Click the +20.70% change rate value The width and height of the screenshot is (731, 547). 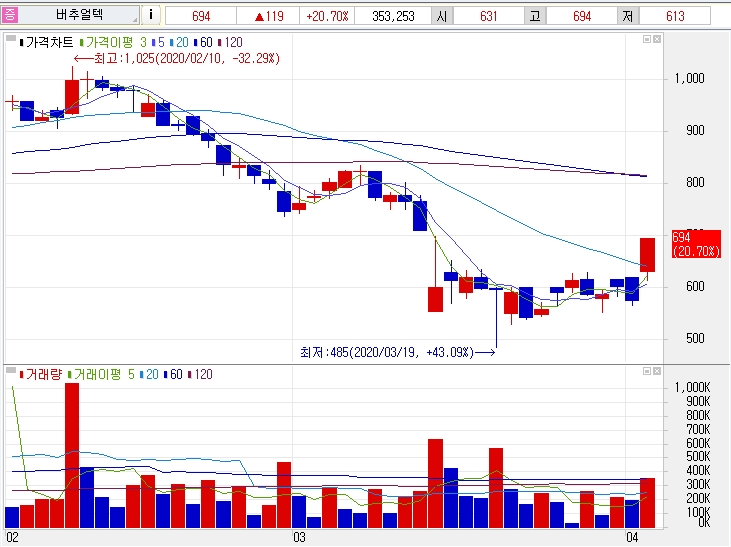[327, 16]
